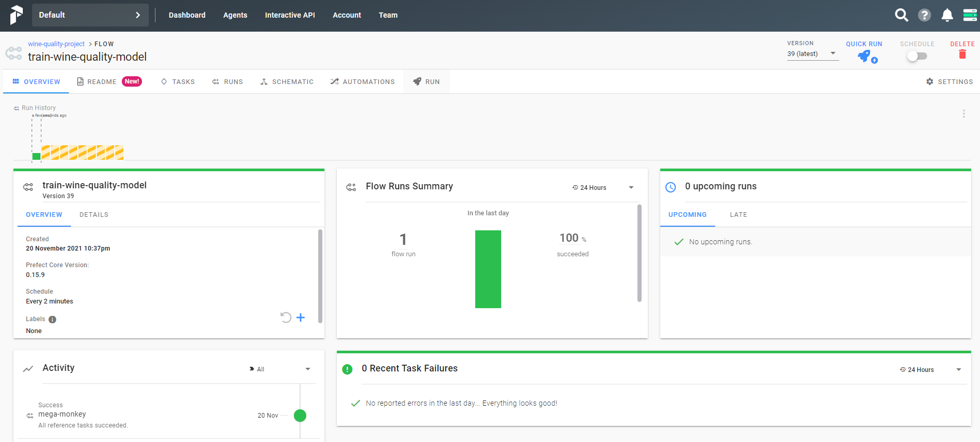Add a label with the plus icon
This screenshot has width=980, height=442.
301,317
